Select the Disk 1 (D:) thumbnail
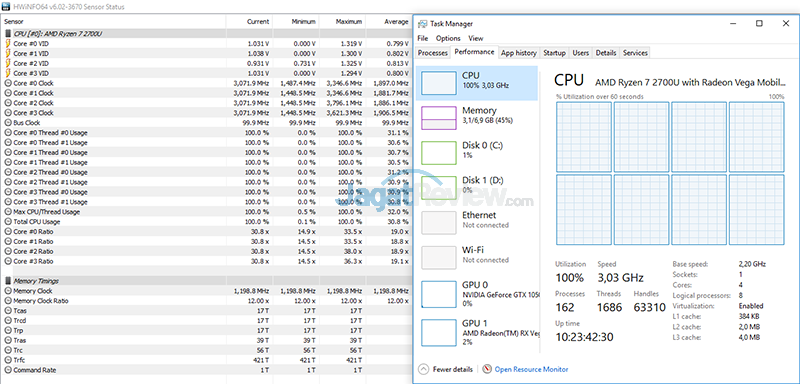This screenshot has height=384, width=800. pyautogui.click(x=439, y=188)
